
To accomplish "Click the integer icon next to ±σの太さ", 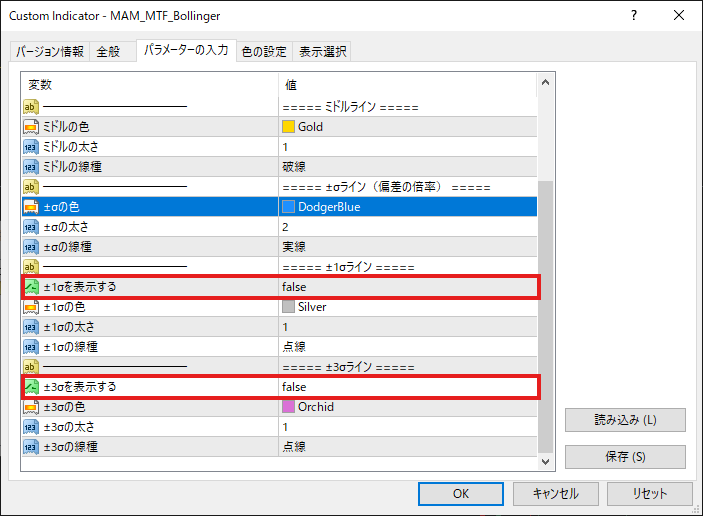I will coord(30,227).
